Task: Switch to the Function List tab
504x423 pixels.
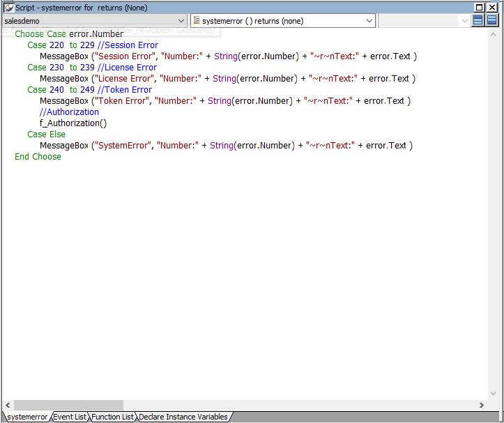Action: click(x=112, y=417)
